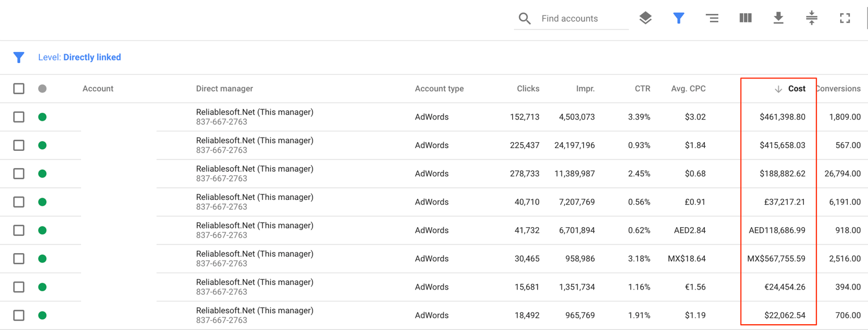Click the collapse table rows icon
Screen dimensions: 868x330
coord(811,18)
